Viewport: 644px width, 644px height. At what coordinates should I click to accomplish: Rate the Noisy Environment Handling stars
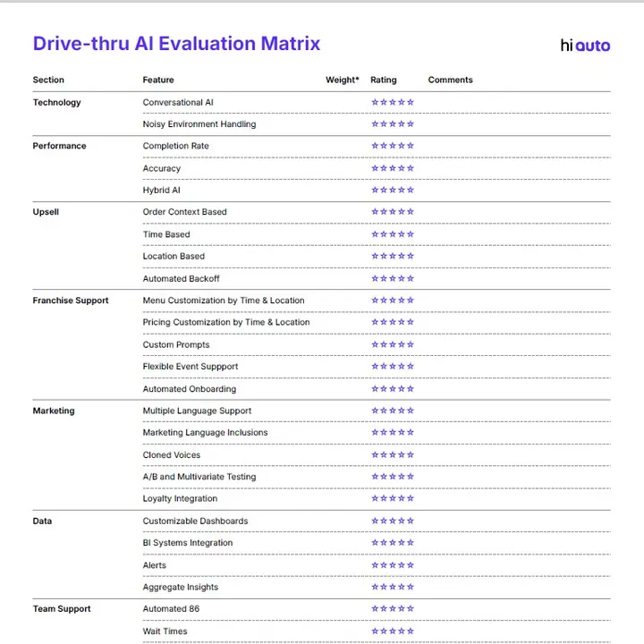click(x=393, y=124)
